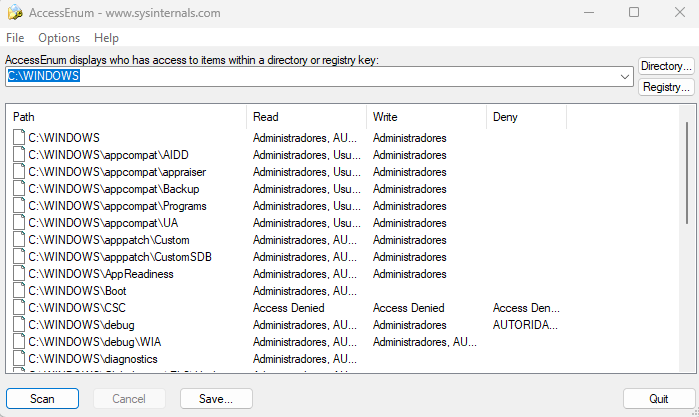Click Read cell 'Access Denied' in CSC row

[288, 308]
